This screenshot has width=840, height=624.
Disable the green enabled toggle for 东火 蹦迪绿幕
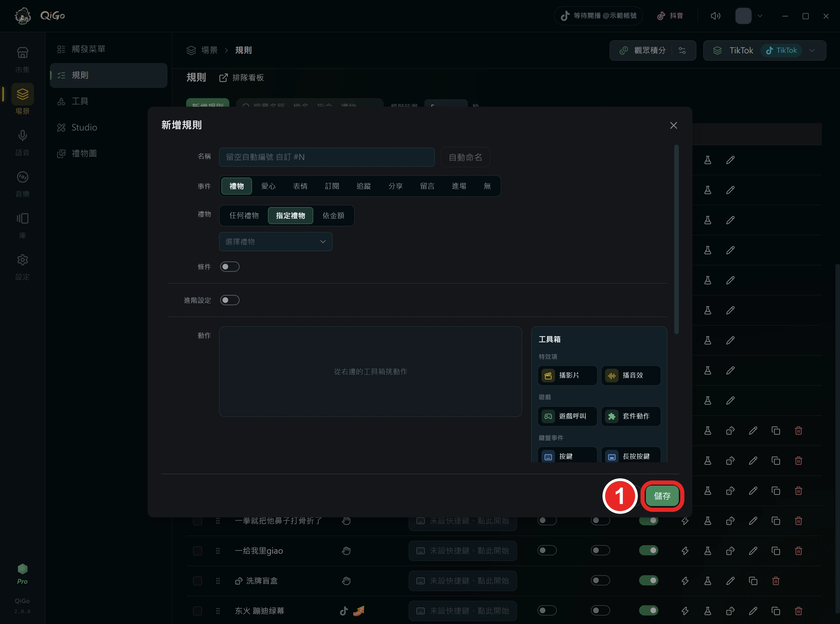click(x=648, y=610)
